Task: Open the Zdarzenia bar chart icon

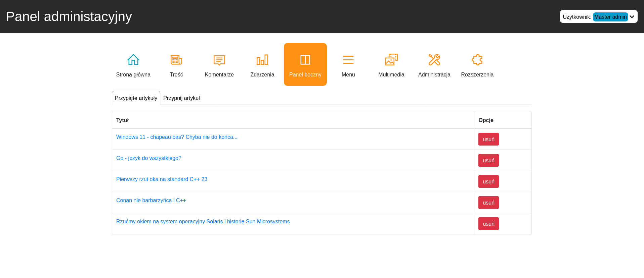Action: click(x=262, y=60)
